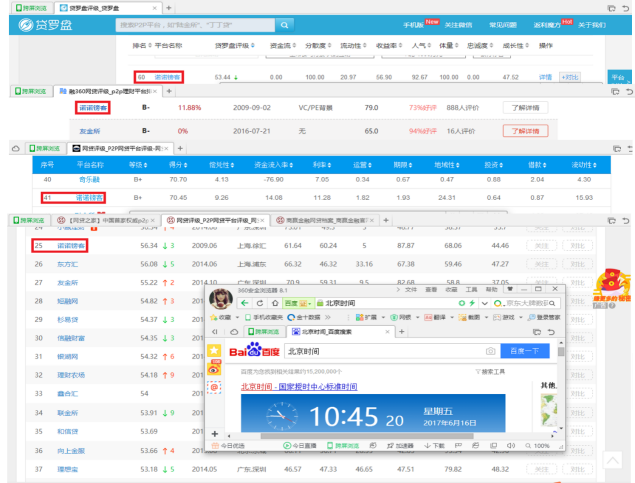Switch to 【网贷之家】 tab
The width and height of the screenshot is (635, 483).
coord(107,221)
